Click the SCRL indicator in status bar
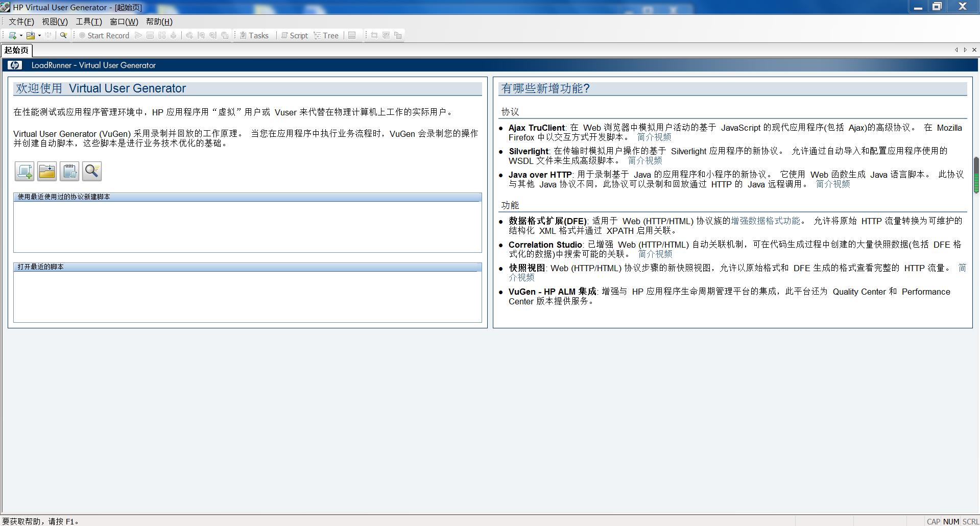The image size is (980, 526). tap(970, 521)
